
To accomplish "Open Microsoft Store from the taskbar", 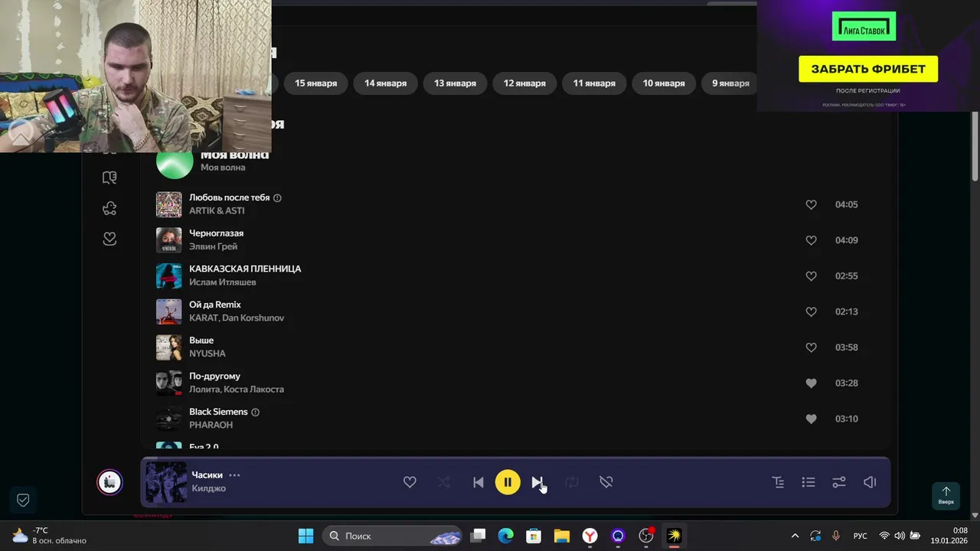I will pos(534,536).
